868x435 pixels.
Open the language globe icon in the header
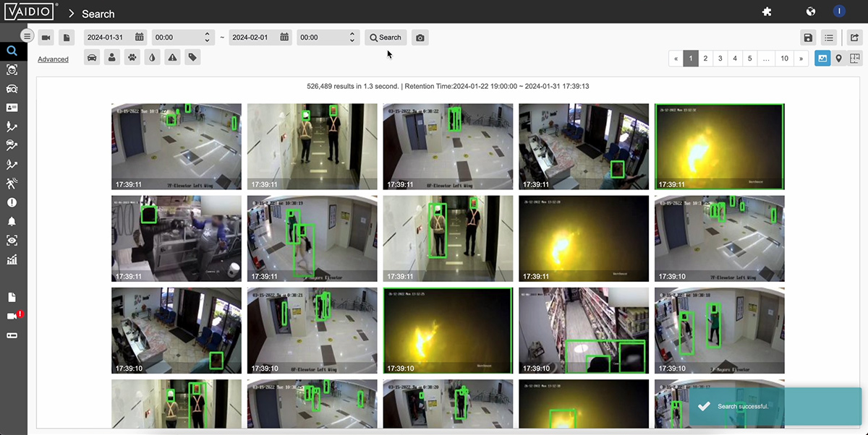click(811, 12)
